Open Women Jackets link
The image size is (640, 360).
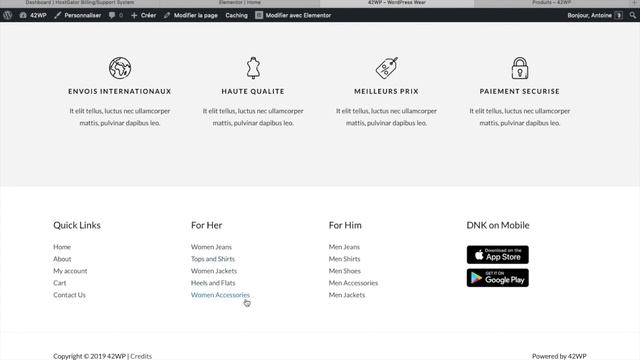[x=214, y=271]
